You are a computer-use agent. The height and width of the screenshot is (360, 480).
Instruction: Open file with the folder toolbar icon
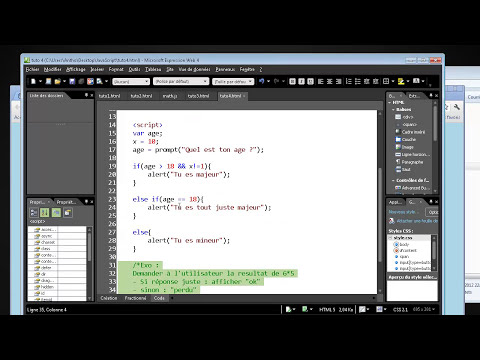(58, 81)
